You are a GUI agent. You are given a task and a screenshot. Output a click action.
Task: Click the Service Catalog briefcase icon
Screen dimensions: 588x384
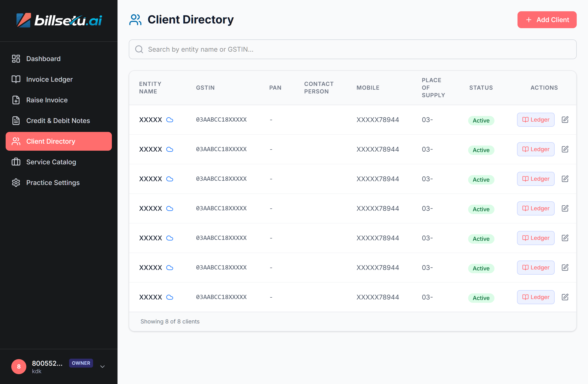click(16, 162)
